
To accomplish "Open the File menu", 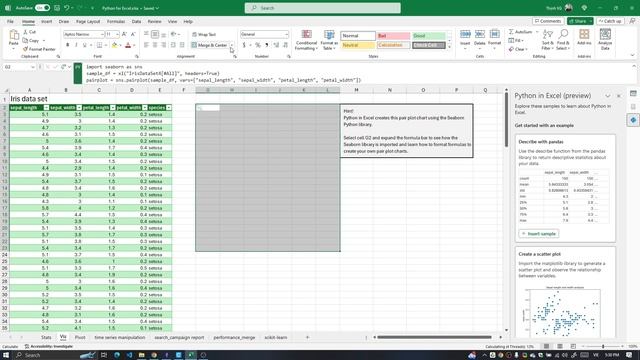I will point(10,21).
